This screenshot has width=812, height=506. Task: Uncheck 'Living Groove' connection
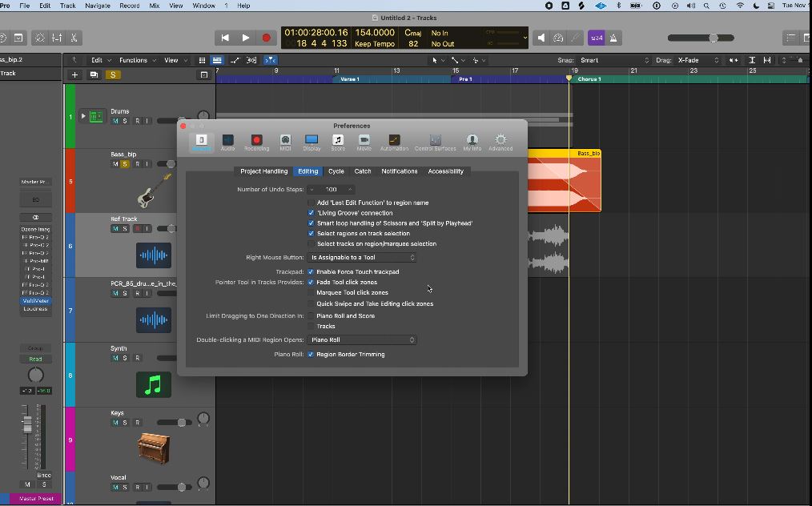[x=312, y=213]
